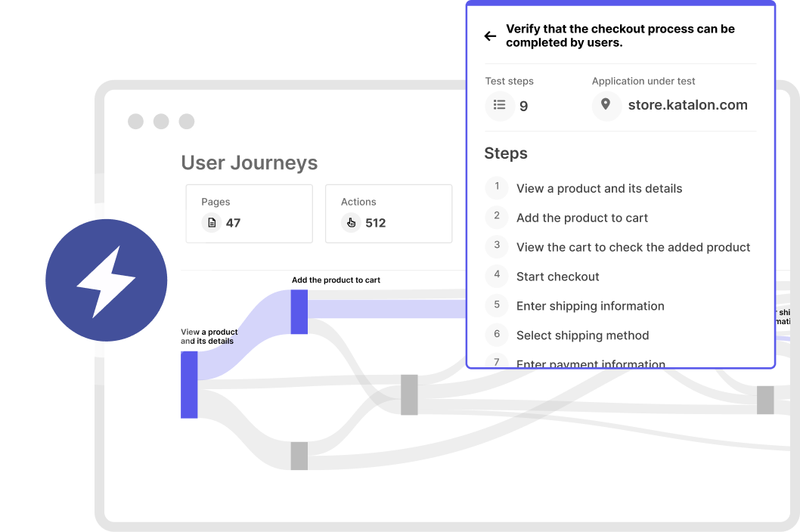This screenshot has width=800, height=532.
Task: Choose the 'Enter shipping information' step
Action: click(590, 307)
